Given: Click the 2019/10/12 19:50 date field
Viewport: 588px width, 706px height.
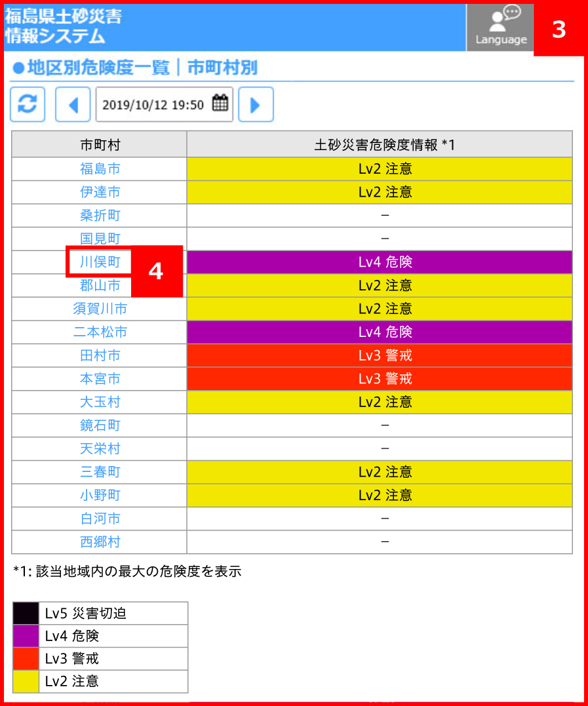Looking at the screenshot, I should point(165,104).
